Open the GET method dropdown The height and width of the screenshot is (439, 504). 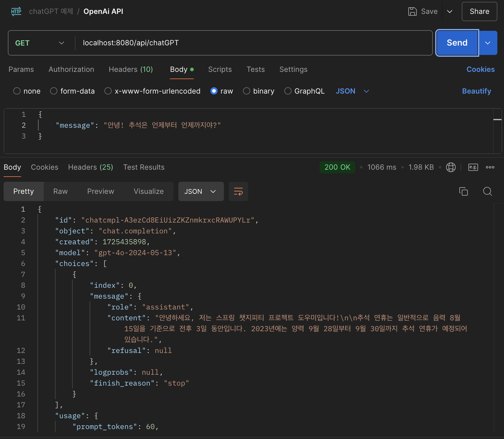pyautogui.click(x=40, y=43)
